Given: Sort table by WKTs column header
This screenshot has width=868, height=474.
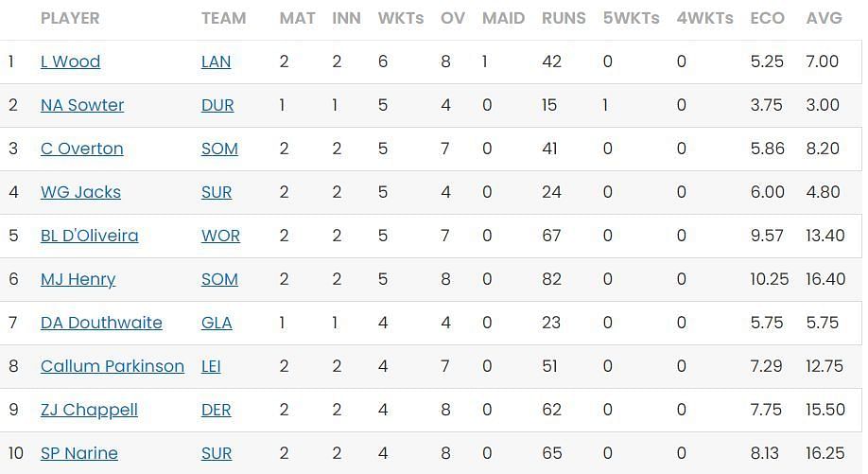Looking at the screenshot, I should pyautogui.click(x=401, y=18).
